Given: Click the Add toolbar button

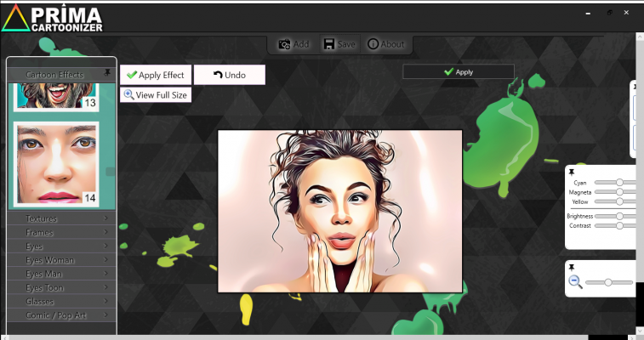Looking at the screenshot, I should coord(294,44).
